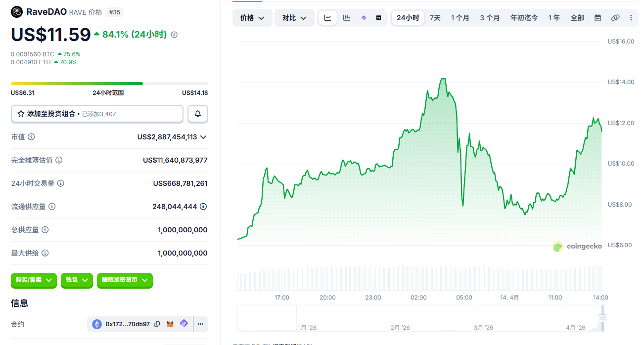Open the 对比 compare dropdown
The image size is (644, 345).
coord(294,18)
